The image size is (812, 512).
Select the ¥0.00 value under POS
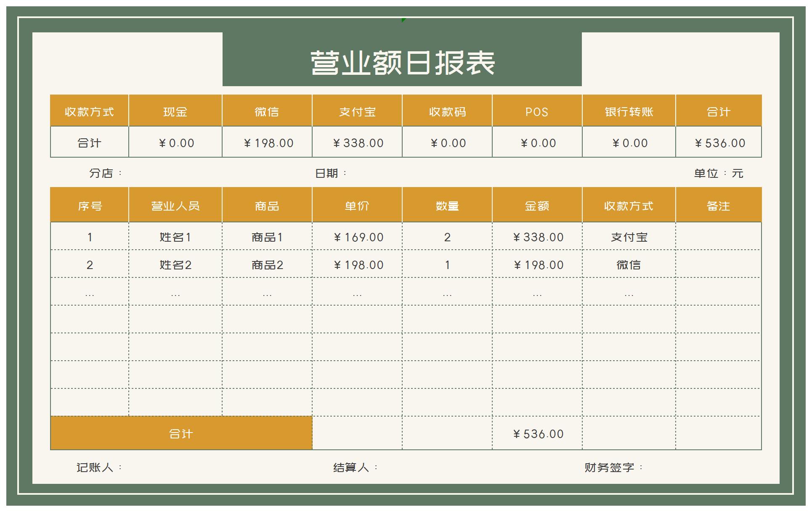pyautogui.click(x=537, y=143)
